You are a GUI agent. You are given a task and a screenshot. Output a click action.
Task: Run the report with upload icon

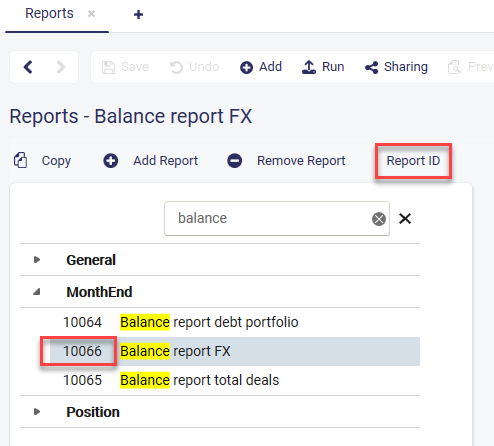point(309,67)
